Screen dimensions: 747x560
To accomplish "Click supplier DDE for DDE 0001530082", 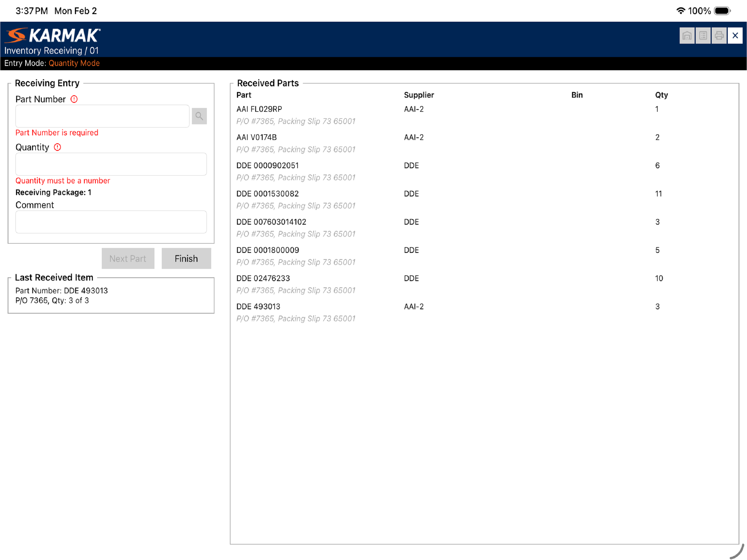I will [411, 194].
